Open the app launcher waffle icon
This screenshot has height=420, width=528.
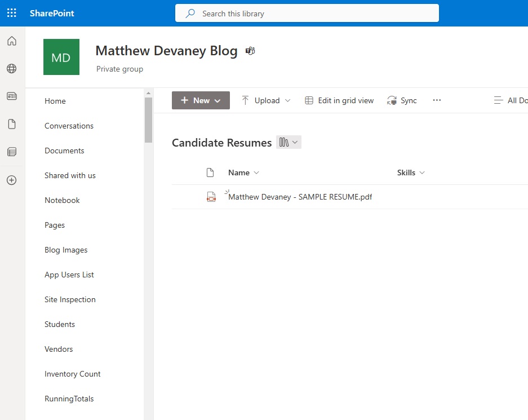click(x=12, y=13)
